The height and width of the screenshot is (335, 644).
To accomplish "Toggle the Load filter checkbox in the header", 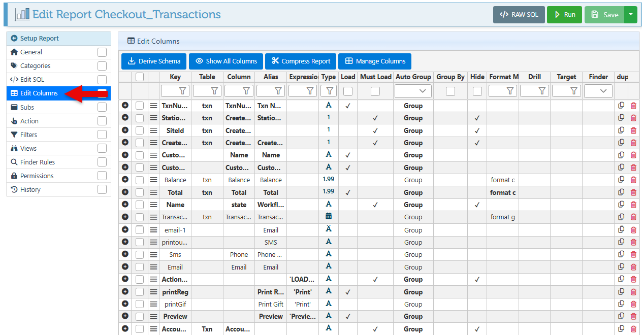I will point(348,91).
